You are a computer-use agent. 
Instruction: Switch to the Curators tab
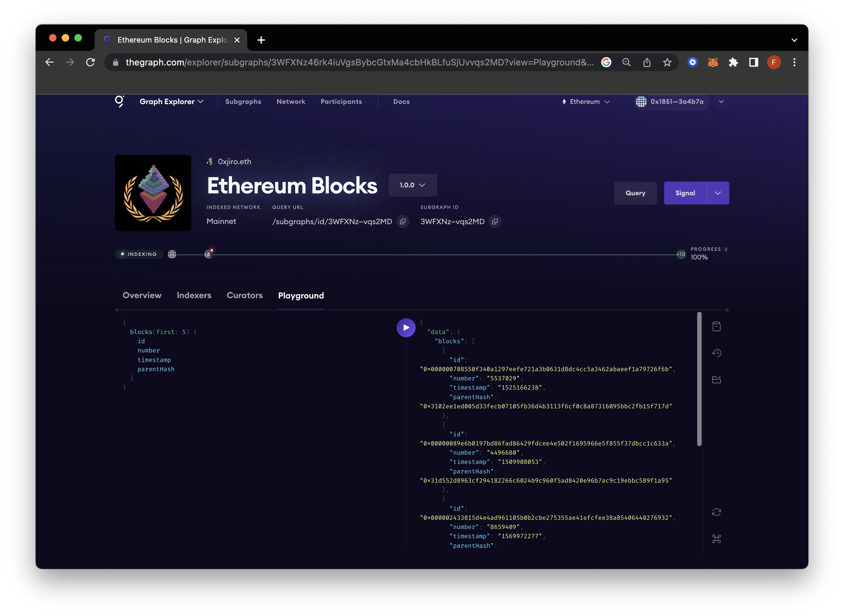click(x=244, y=295)
